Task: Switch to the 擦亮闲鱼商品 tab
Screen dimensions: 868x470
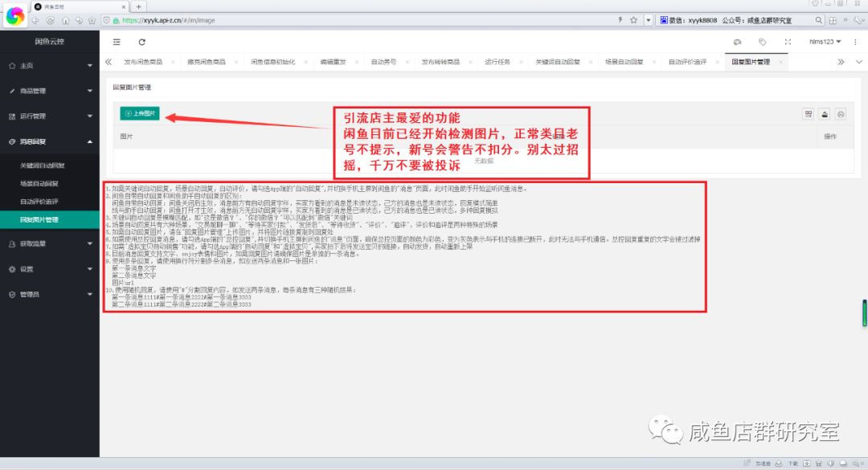Action: (x=207, y=62)
